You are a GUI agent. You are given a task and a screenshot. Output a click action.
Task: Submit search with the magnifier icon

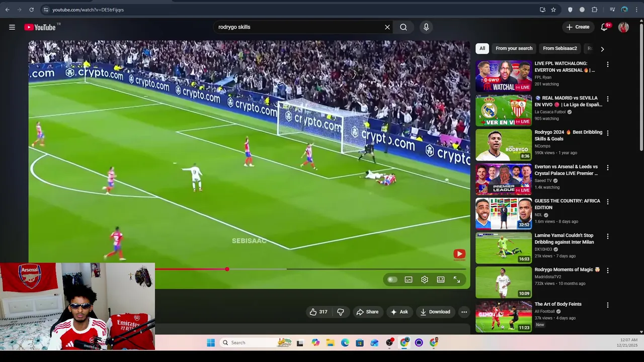(x=404, y=27)
